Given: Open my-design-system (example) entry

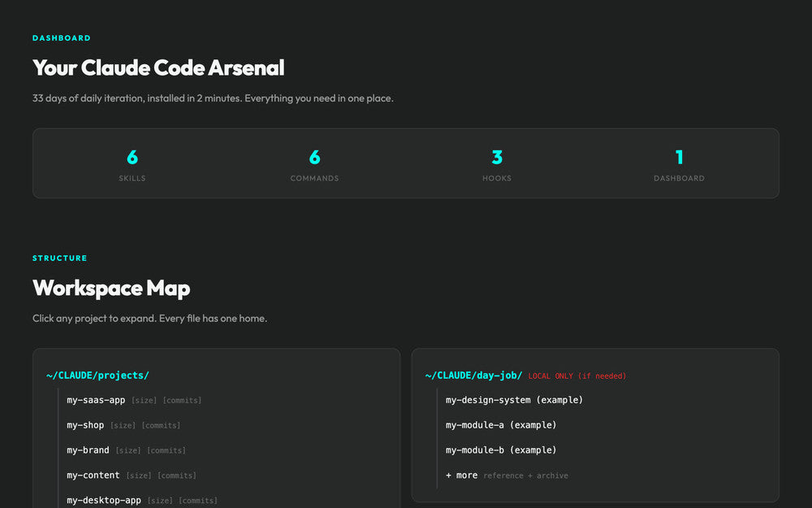Looking at the screenshot, I should pos(514,400).
